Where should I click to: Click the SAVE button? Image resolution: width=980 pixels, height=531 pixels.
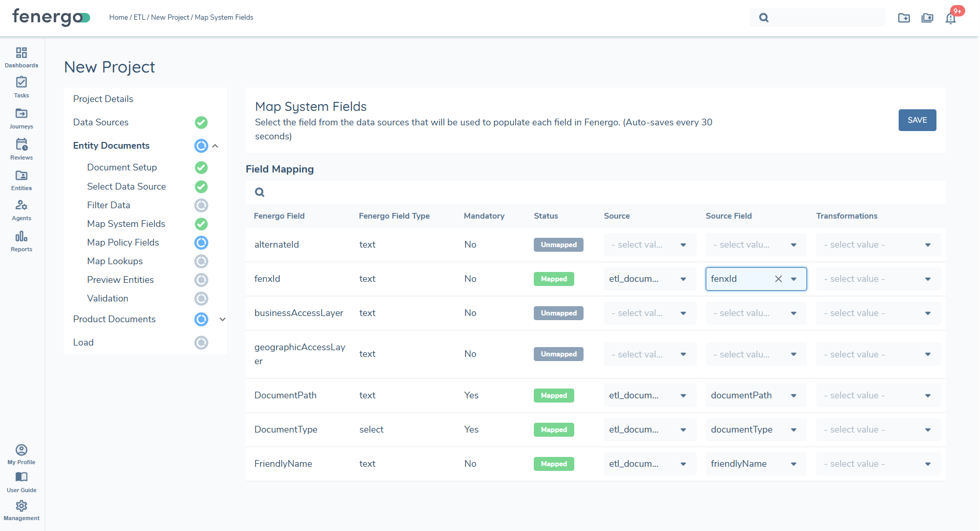click(917, 120)
